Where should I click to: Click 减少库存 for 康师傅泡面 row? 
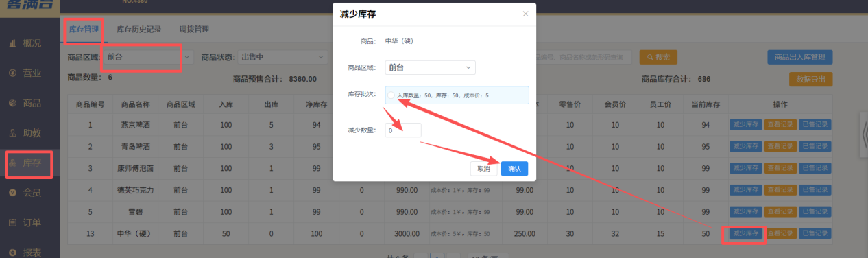point(745,168)
